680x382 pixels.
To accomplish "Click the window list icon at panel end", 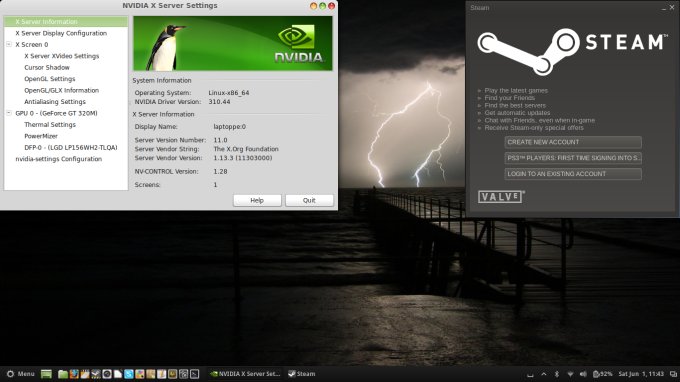I will (673, 374).
